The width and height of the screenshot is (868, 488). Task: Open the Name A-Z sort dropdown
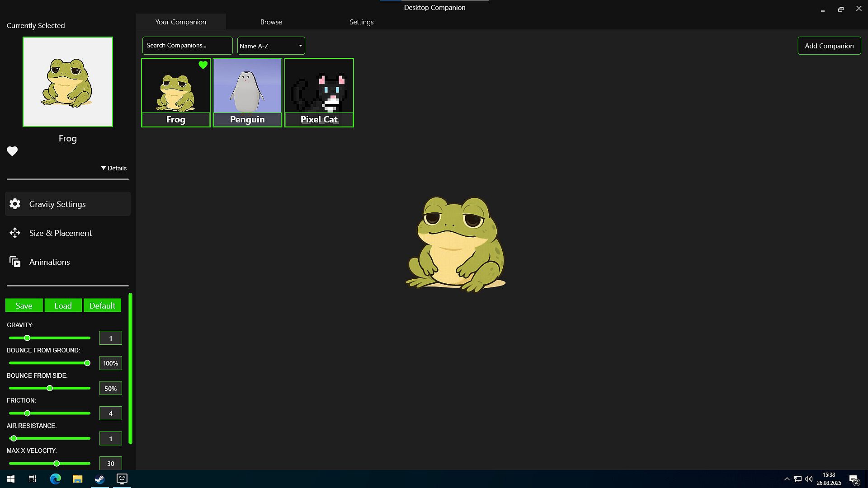coord(271,46)
